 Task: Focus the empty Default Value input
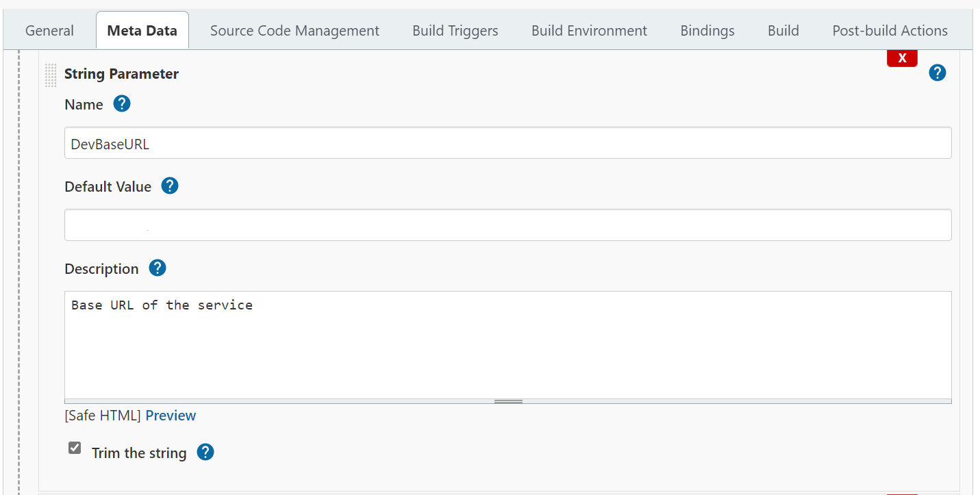507,225
